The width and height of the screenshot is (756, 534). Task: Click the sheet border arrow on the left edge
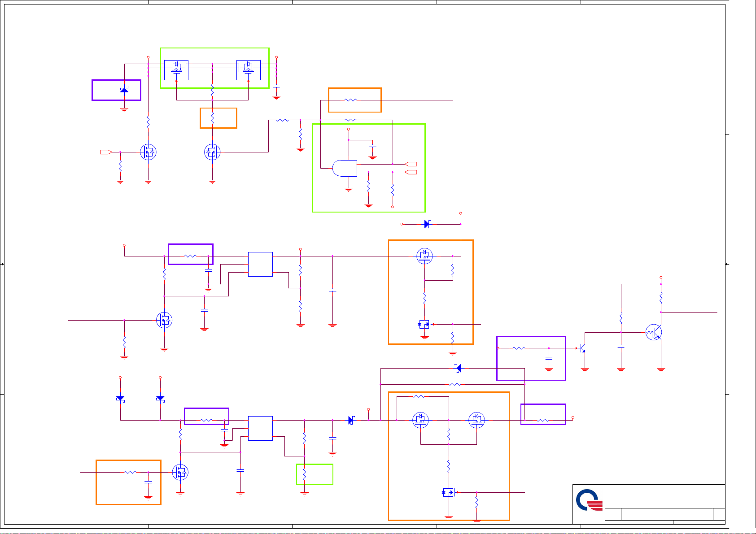[2, 264]
